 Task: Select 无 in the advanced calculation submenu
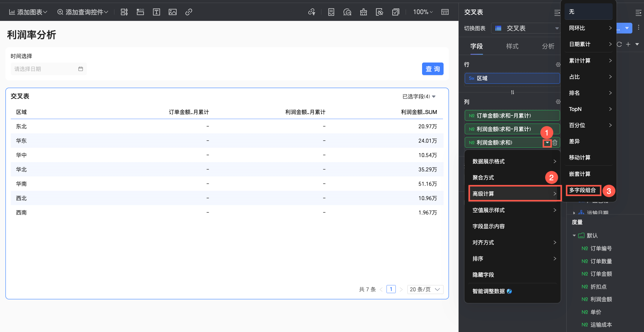click(588, 12)
